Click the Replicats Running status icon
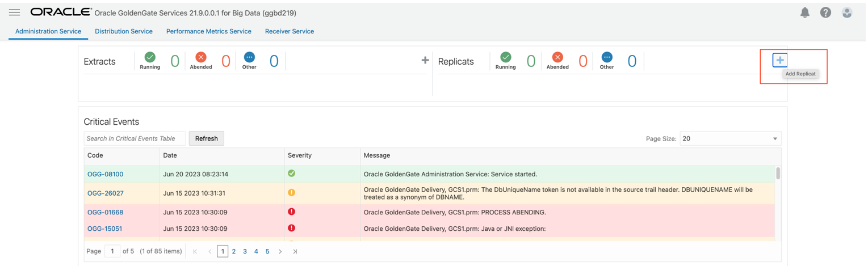This screenshot has width=868, height=266. 505,57
